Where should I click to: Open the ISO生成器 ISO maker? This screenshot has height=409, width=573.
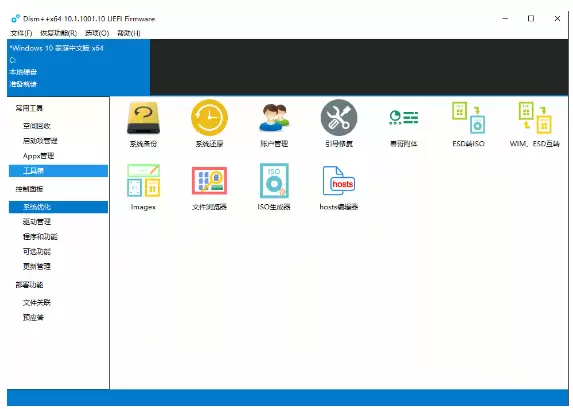[274, 187]
